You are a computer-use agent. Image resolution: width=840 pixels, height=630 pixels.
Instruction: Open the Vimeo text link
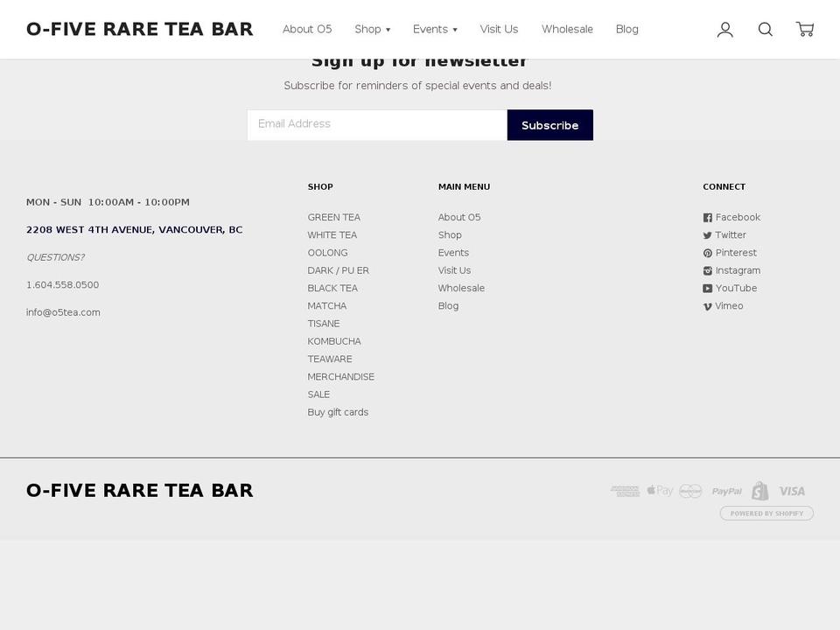point(729,306)
